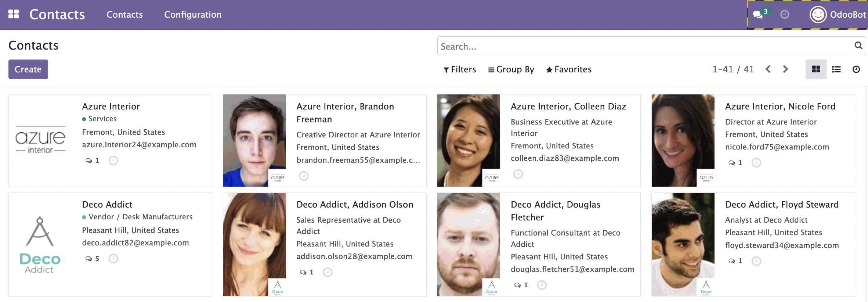Switch to Kanban view
Viewport: 868px width, 302px height.
(816, 69)
